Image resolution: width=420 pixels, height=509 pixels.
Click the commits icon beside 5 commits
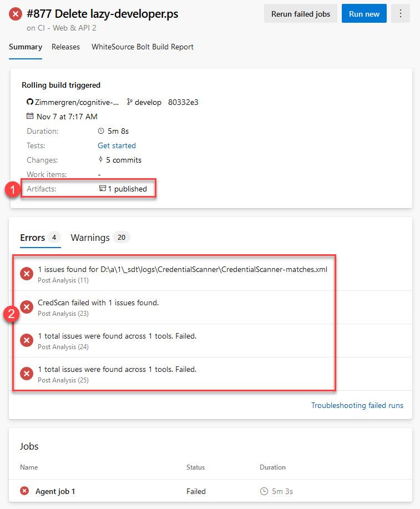(100, 160)
